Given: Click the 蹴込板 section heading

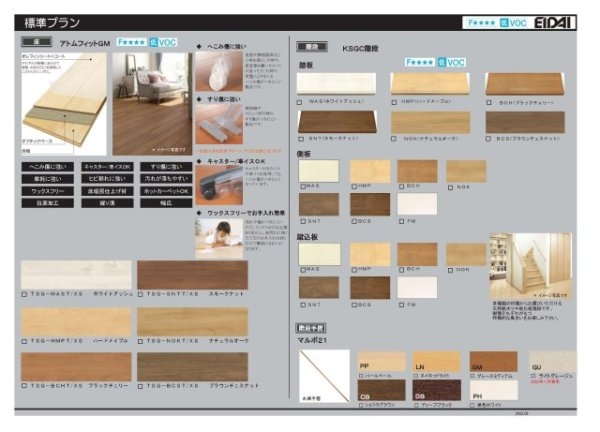Looking at the screenshot, I should click(x=307, y=237).
